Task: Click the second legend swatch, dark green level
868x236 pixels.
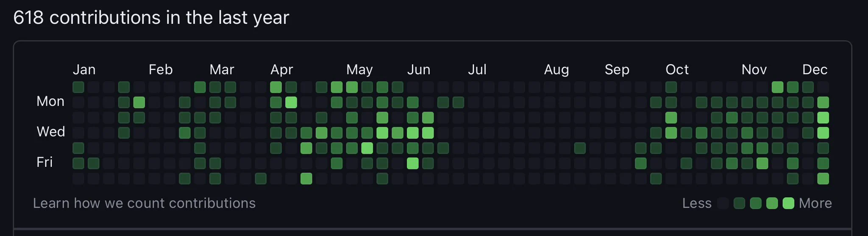Action: [x=740, y=203]
